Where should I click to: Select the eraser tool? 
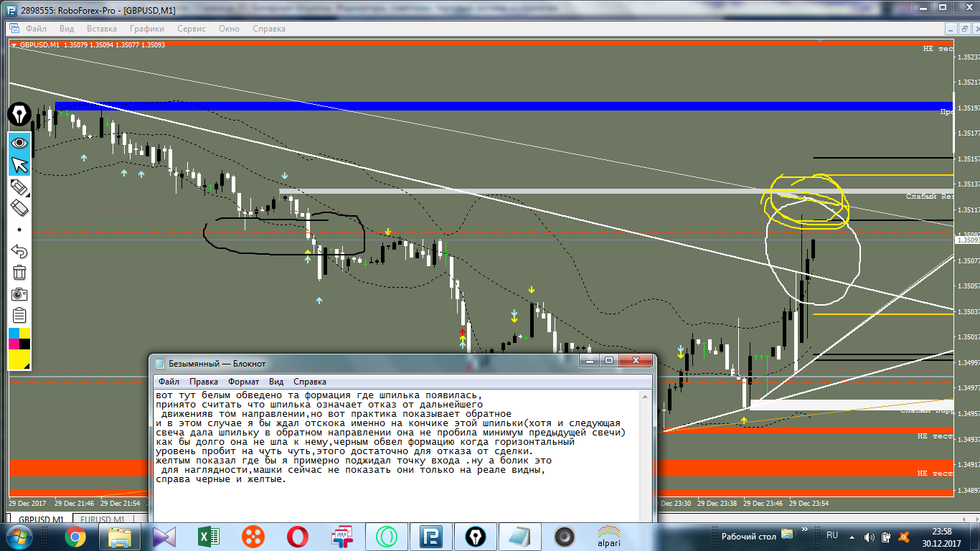(x=19, y=209)
